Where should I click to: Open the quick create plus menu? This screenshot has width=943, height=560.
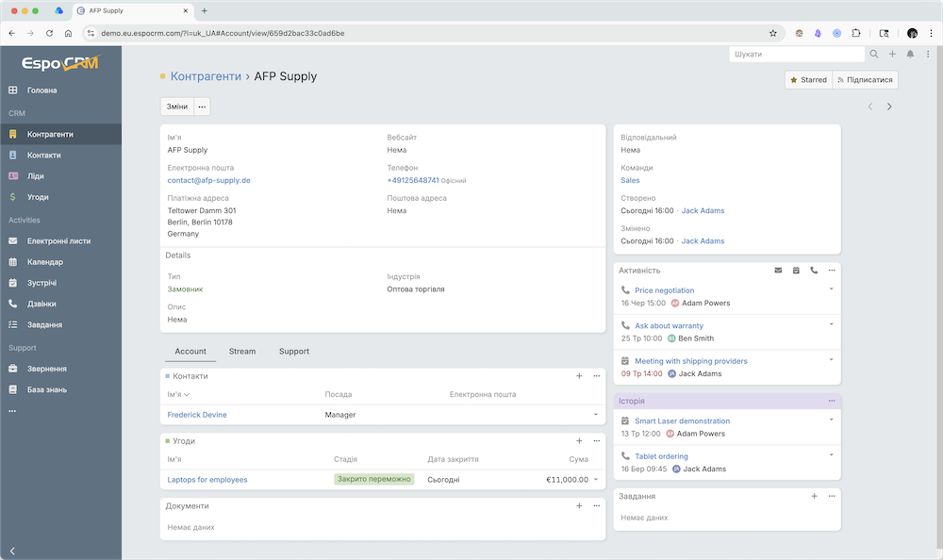tap(892, 54)
